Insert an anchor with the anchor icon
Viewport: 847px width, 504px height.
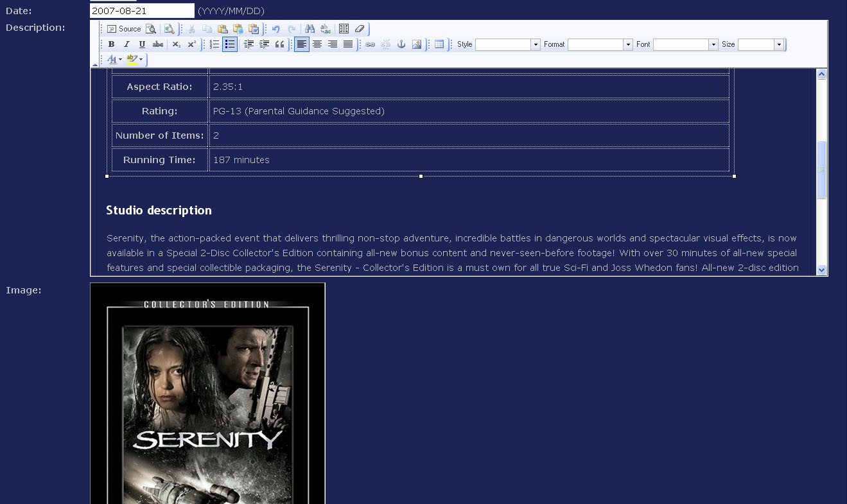coord(401,44)
